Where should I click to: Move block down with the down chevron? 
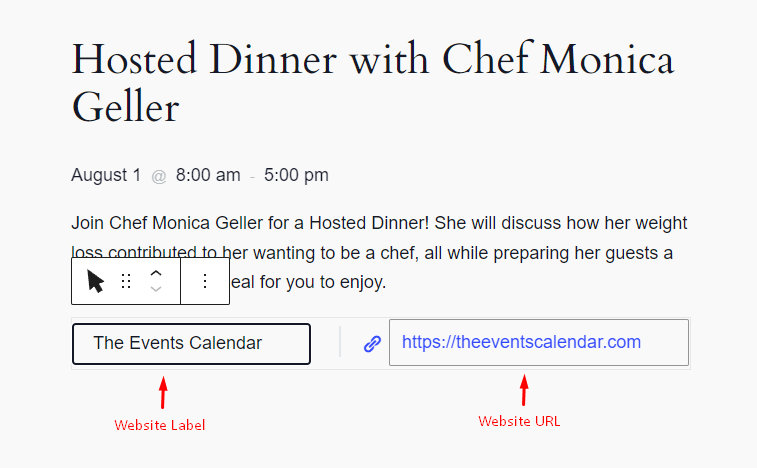click(x=155, y=289)
